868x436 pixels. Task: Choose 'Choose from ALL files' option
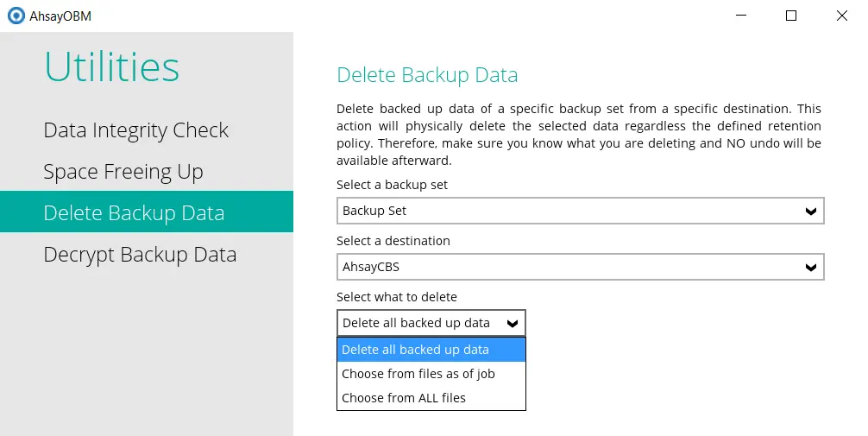click(x=431, y=398)
